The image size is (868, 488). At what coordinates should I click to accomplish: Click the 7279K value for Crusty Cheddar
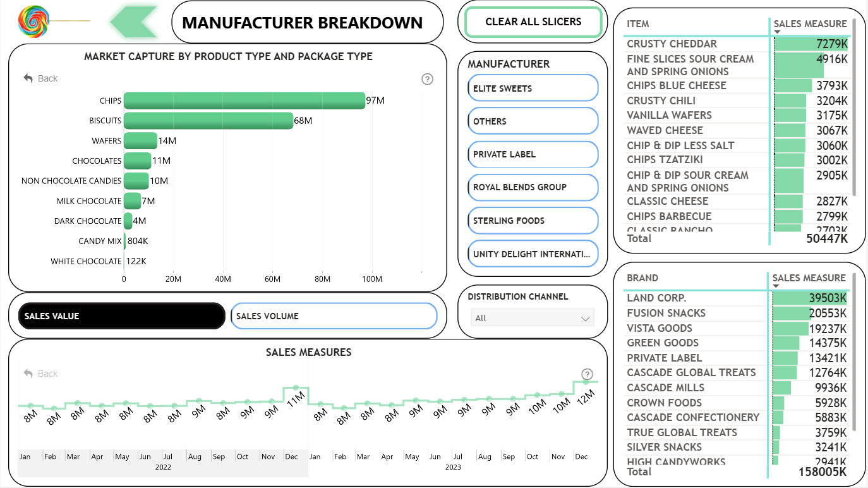(832, 44)
